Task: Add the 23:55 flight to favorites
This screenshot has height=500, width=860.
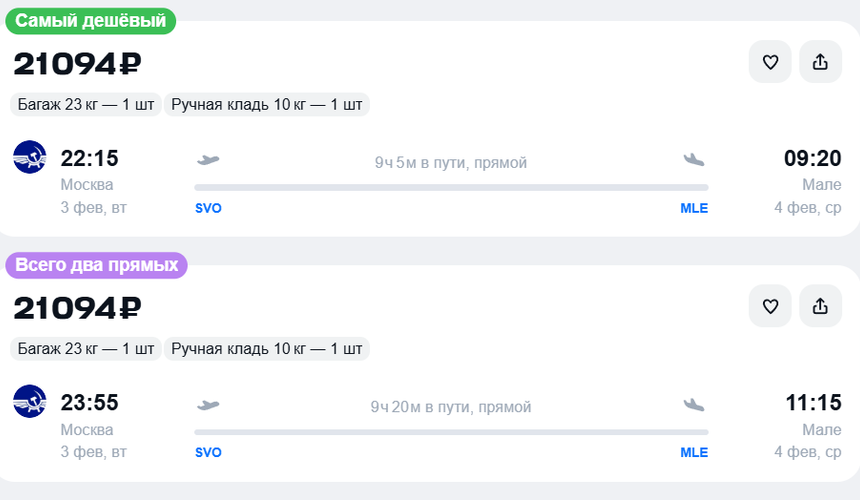Action: (x=770, y=306)
